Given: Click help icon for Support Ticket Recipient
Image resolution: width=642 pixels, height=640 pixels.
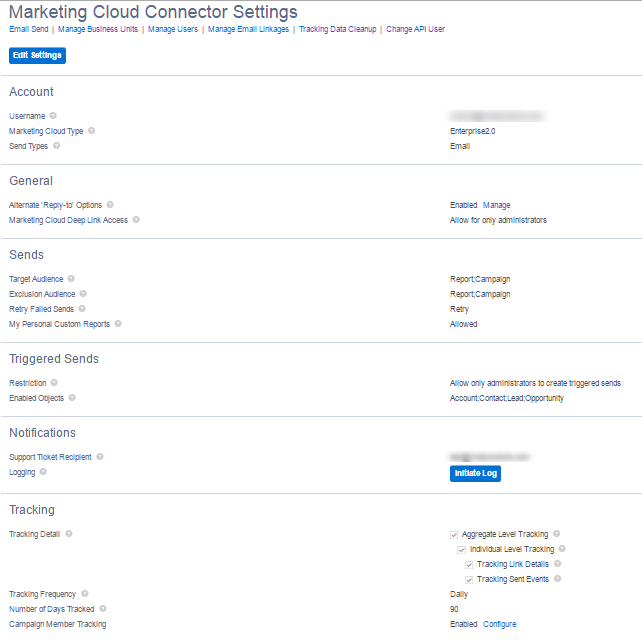Looking at the screenshot, I should (100, 457).
